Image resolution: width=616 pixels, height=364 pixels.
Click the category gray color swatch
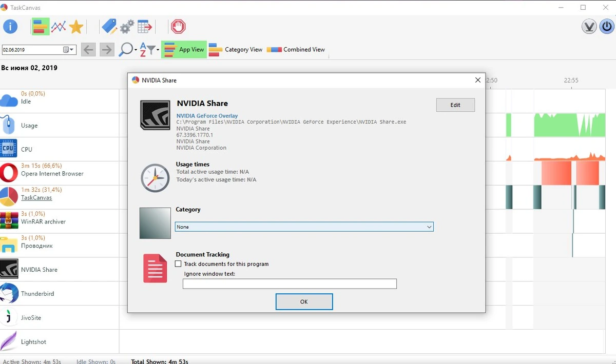pos(155,223)
